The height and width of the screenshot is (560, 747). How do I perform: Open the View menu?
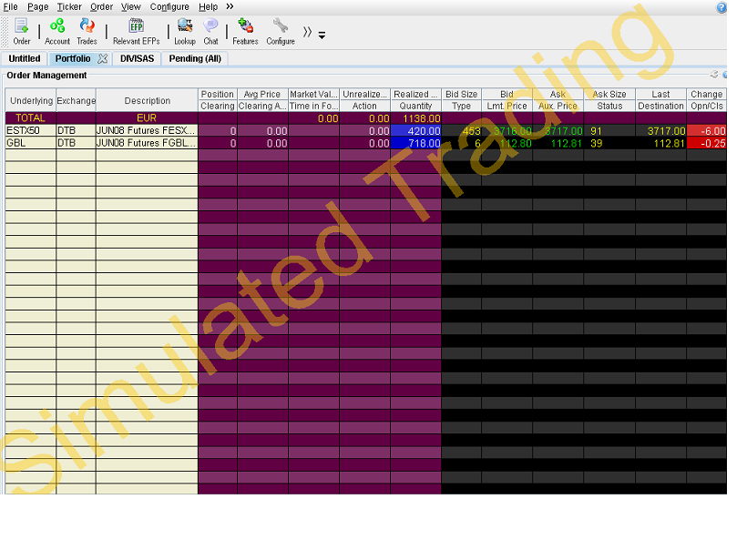point(130,6)
